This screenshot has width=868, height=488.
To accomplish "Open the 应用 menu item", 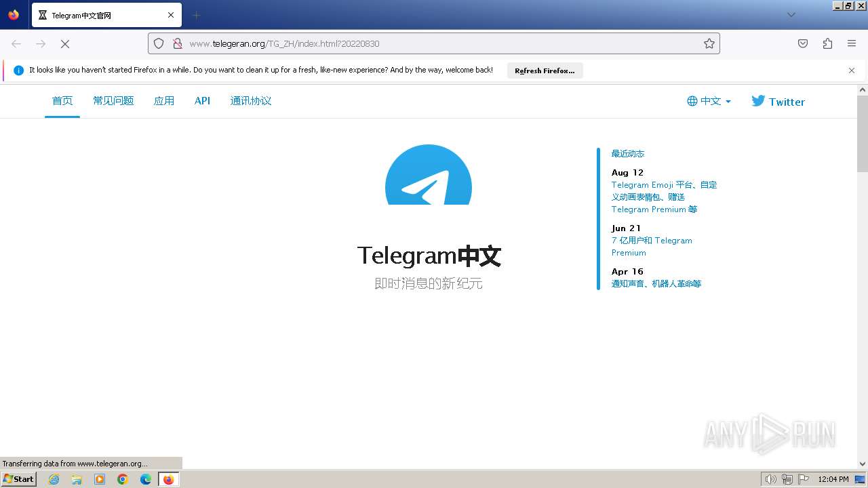I will click(x=164, y=101).
